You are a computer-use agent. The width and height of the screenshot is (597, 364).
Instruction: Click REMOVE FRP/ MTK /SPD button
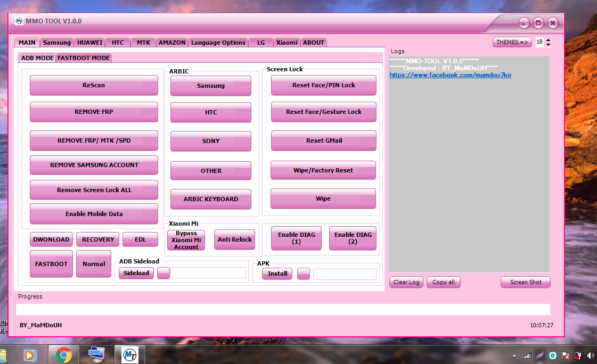coord(94,140)
